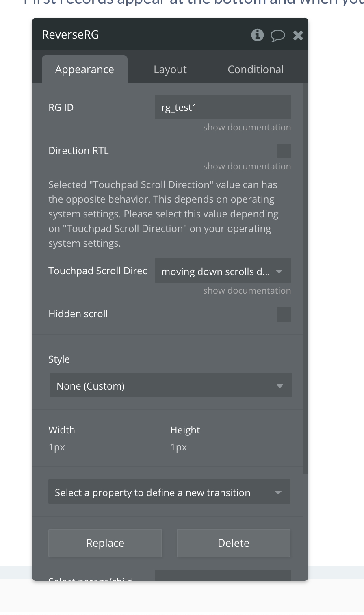The height and width of the screenshot is (615, 364).
Task: Switch to the Layout tab
Action: pyautogui.click(x=170, y=69)
